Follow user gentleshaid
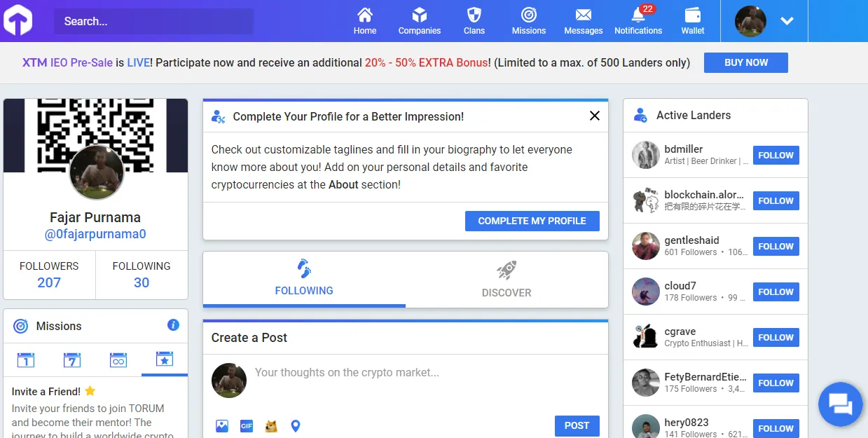The image size is (868, 438). (x=776, y=247)
